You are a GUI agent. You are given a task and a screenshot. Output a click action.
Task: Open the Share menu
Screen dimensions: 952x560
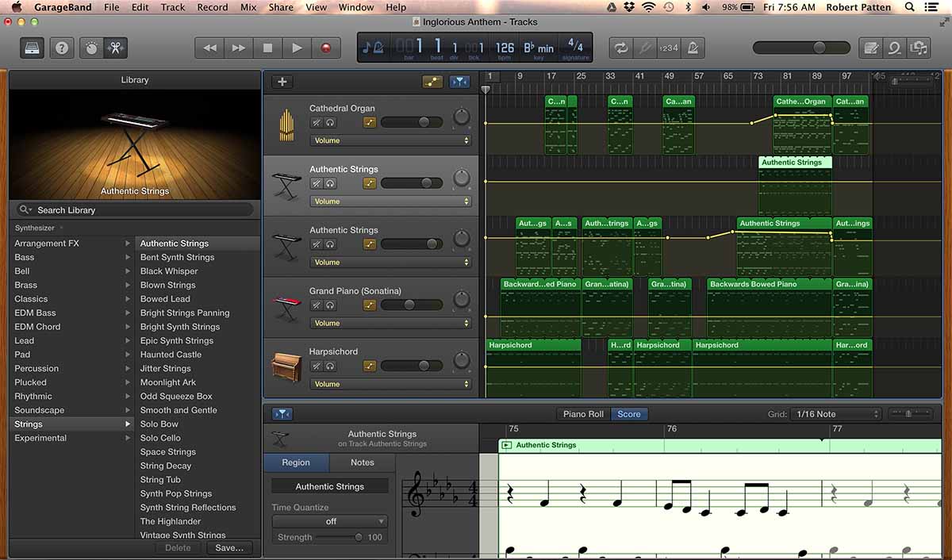coord(281,7)
